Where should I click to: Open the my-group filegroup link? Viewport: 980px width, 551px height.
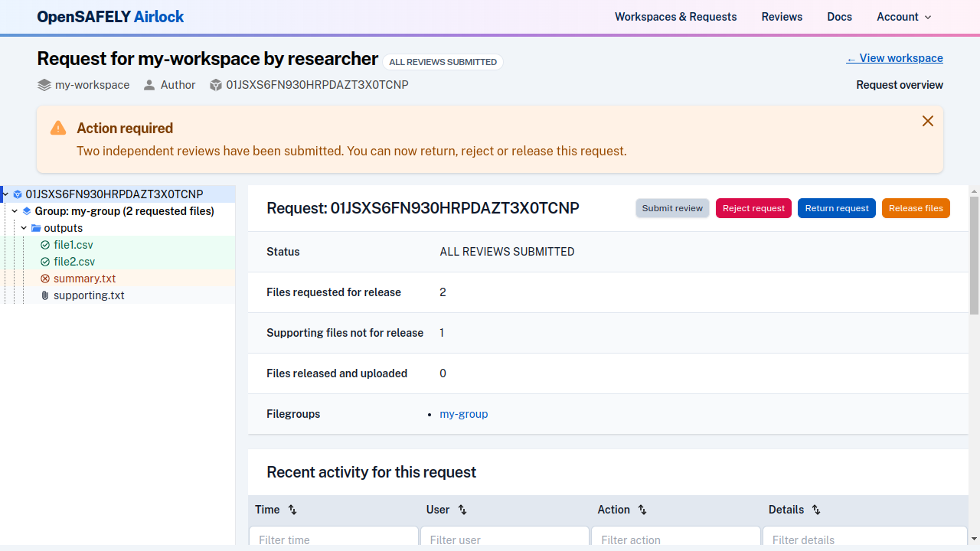pos(463,414)
